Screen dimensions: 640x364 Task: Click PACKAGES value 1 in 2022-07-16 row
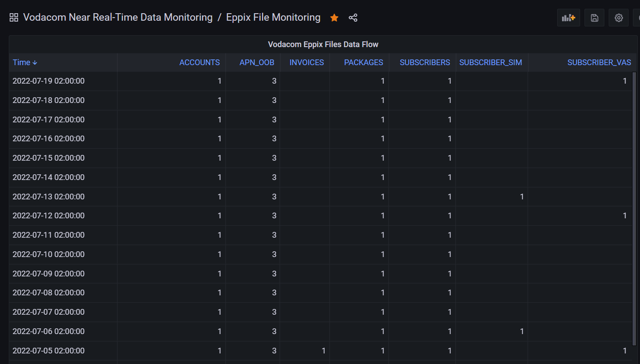point(383,139)
